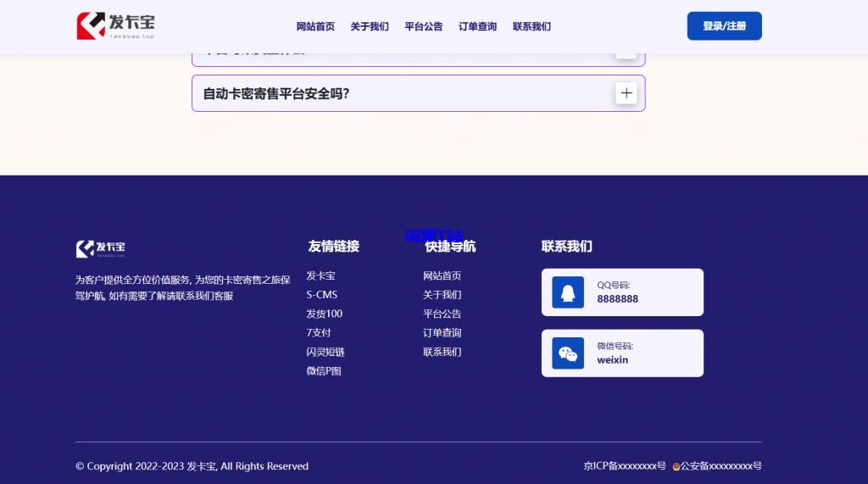Screen dimensions: 868x484
Task: Go to 平台公告 in the top navigation
Action: [424, 26]
